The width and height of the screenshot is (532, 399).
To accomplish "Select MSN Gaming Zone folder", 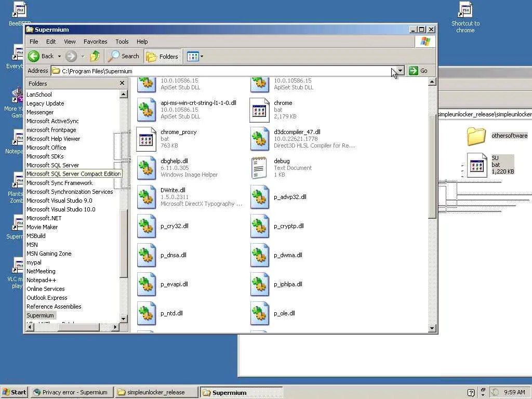I will tap(49, 254).
